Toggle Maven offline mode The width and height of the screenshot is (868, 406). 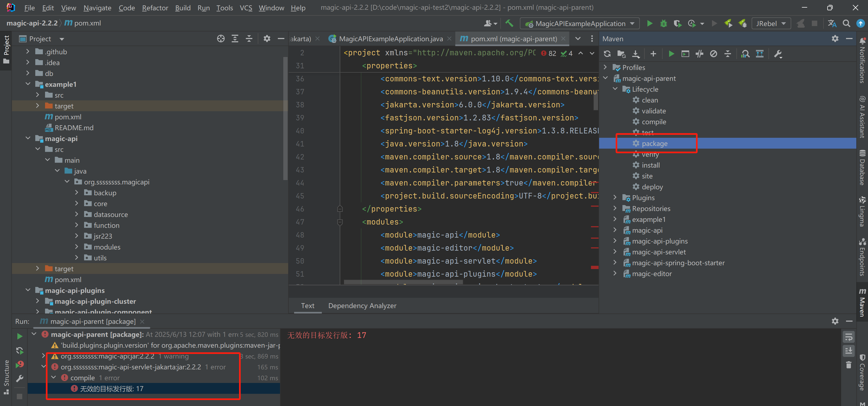point(699,54)
